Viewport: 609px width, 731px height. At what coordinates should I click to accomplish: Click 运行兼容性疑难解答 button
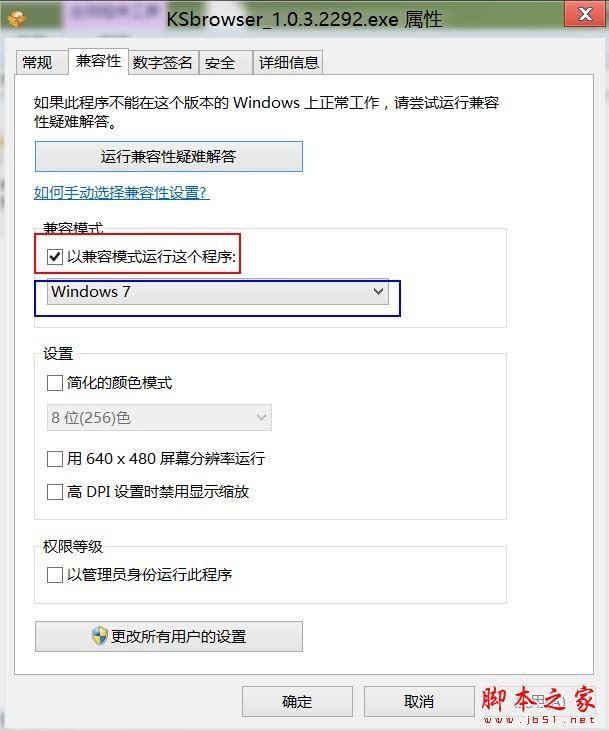pos(169,157)
